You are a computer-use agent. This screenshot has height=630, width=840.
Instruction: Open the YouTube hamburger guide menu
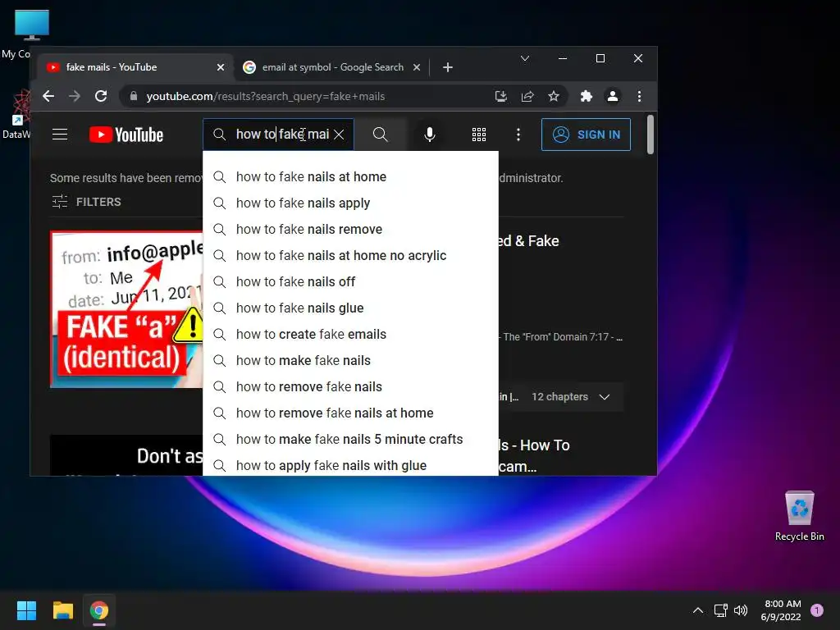click(x=59, y=135)
